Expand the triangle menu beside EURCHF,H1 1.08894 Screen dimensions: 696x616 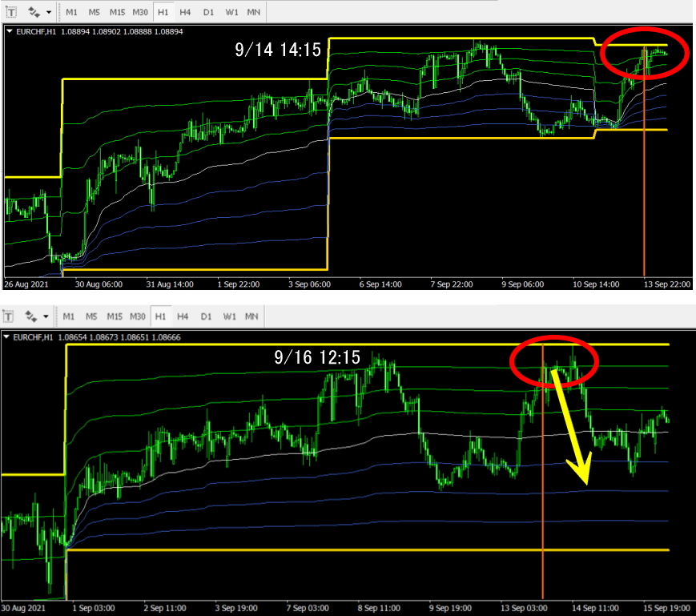(x=9, y=31)
